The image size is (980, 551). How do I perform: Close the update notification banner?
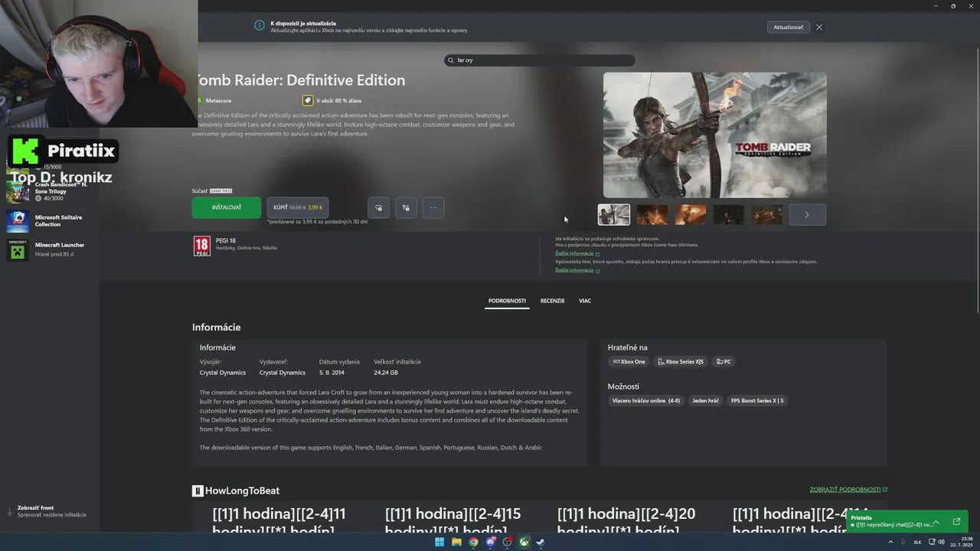point(819,27)
